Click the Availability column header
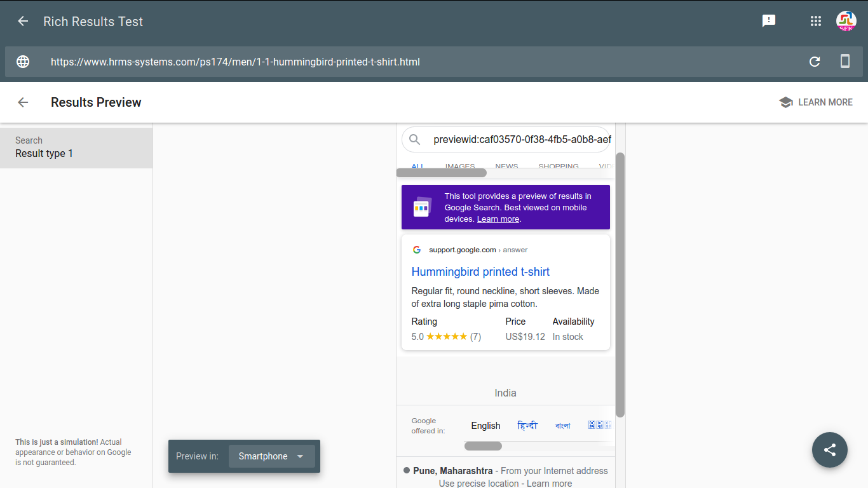The width and height of the screenshot is (868, 488). 573,322
